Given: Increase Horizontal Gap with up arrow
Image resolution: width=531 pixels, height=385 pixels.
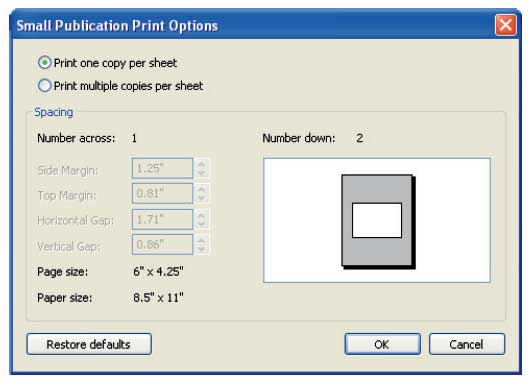Looking at the screenshot, I should pyautogui.click(x=202, y=215).
